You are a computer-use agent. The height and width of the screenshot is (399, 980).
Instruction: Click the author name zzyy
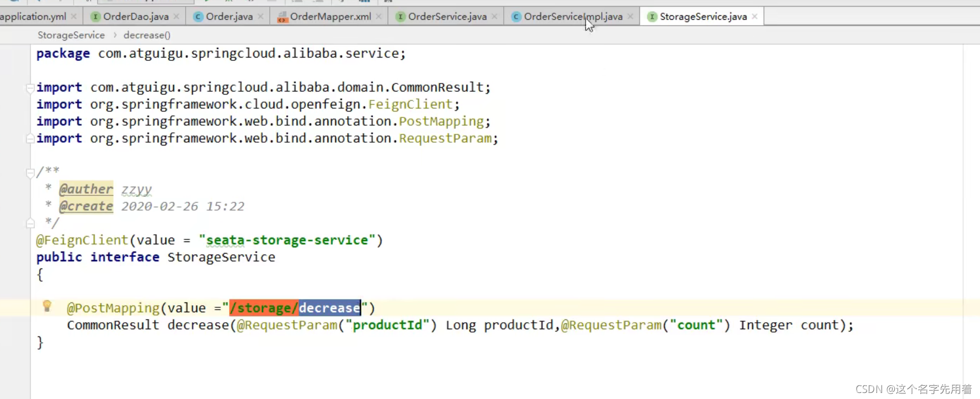[x=136, y=190]
